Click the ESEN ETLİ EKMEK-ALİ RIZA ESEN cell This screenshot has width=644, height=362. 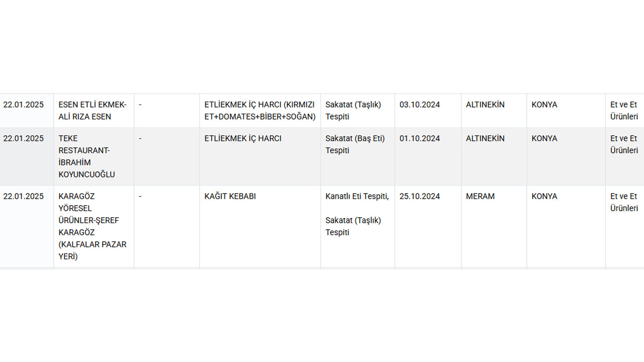(93, 111)
